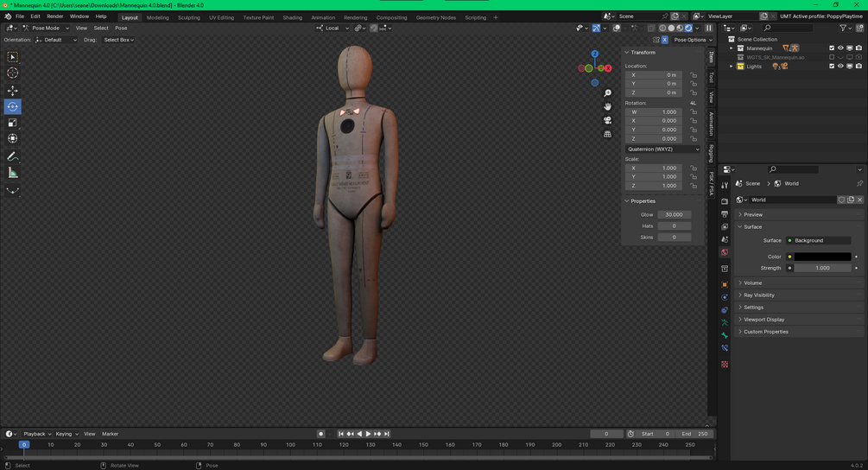The width and height of the screenshot is (868, 470).
Task: Toggle visibility of the Lights collection
Action: point(840,66)
